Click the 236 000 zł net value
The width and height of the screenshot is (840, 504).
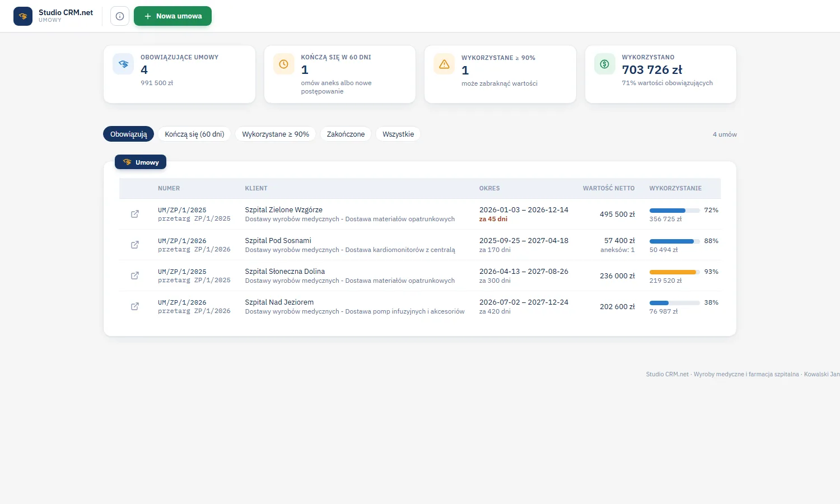(617, 276)
